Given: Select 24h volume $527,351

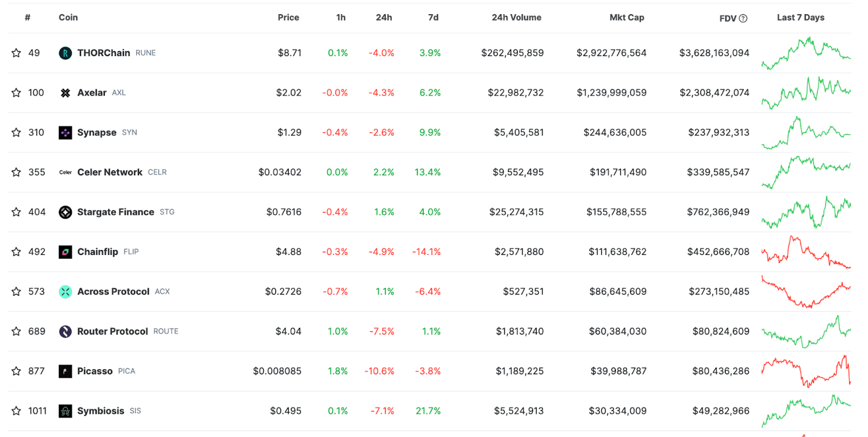Looking at the screenshot, I should tap(523, 291).
